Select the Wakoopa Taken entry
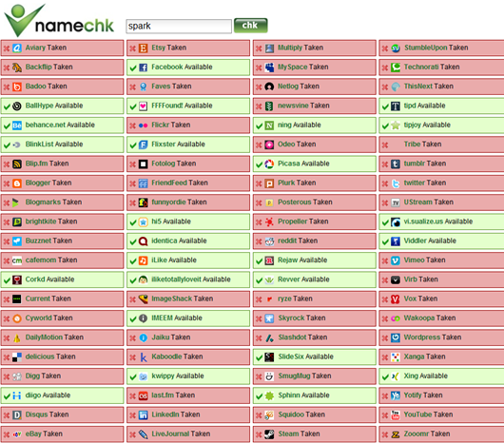Screen dimensions: 504x443 (441, 318)
